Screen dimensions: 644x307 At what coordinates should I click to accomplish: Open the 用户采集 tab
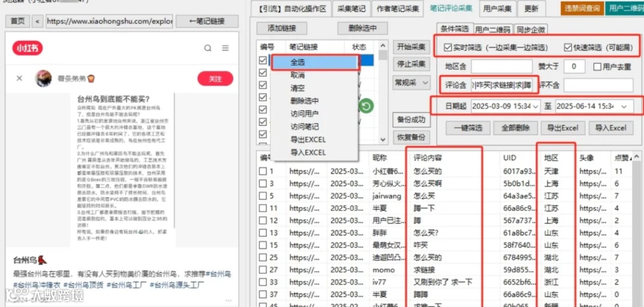(497, 8)
